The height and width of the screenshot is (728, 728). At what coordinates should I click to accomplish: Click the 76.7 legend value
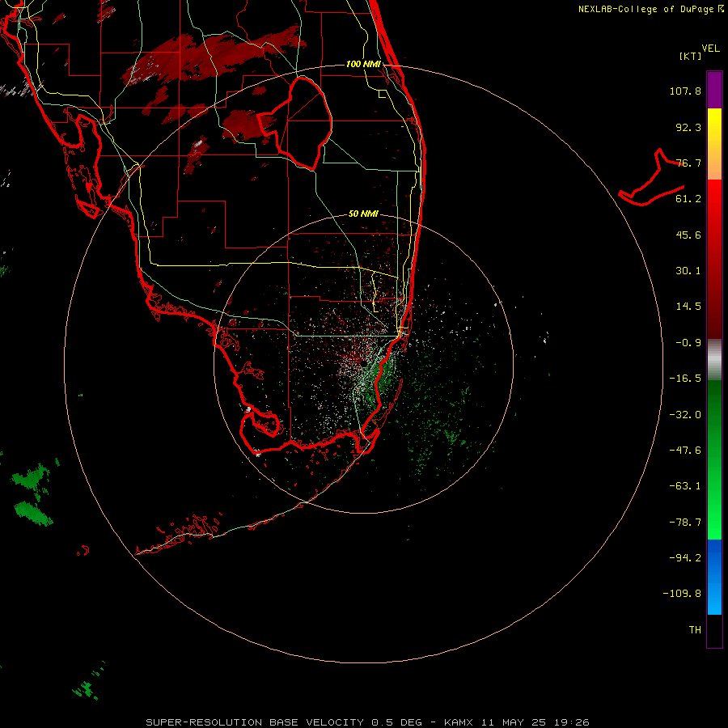[688, 163]
